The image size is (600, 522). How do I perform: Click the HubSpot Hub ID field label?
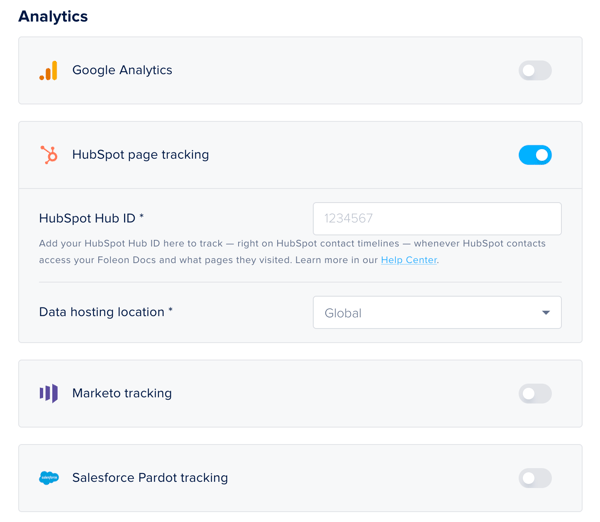(91, 218)
